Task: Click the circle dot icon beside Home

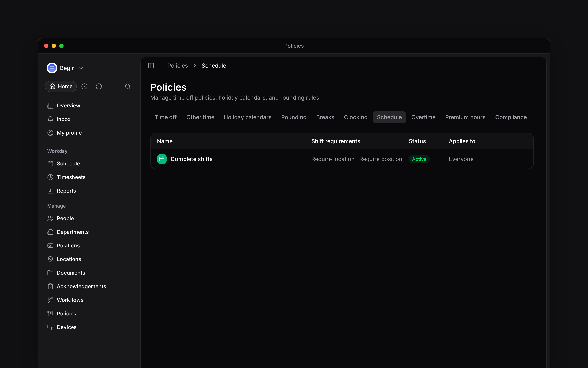Action: click(x=84, y=86)
